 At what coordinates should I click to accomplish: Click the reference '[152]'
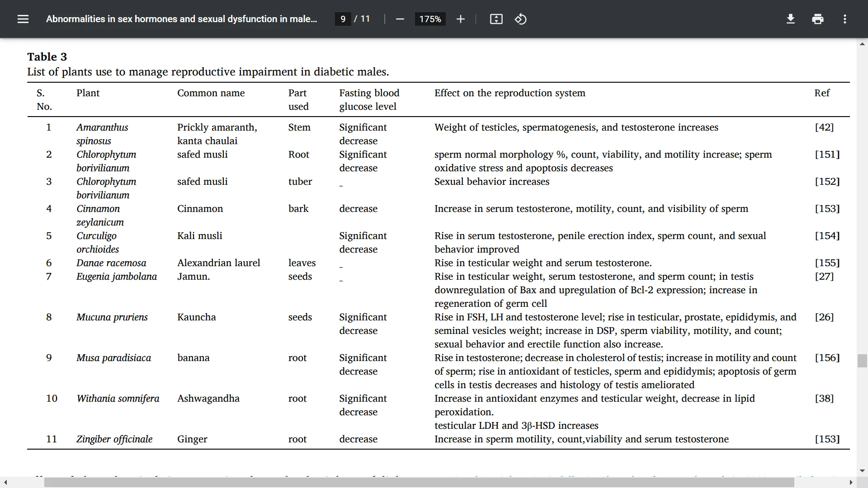tap(827, 181)
